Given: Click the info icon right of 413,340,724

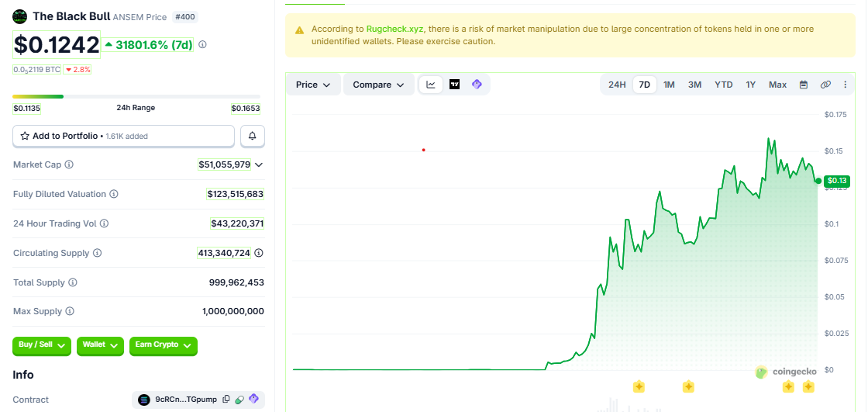Looking at the screenshot, I should pos(259,253).
